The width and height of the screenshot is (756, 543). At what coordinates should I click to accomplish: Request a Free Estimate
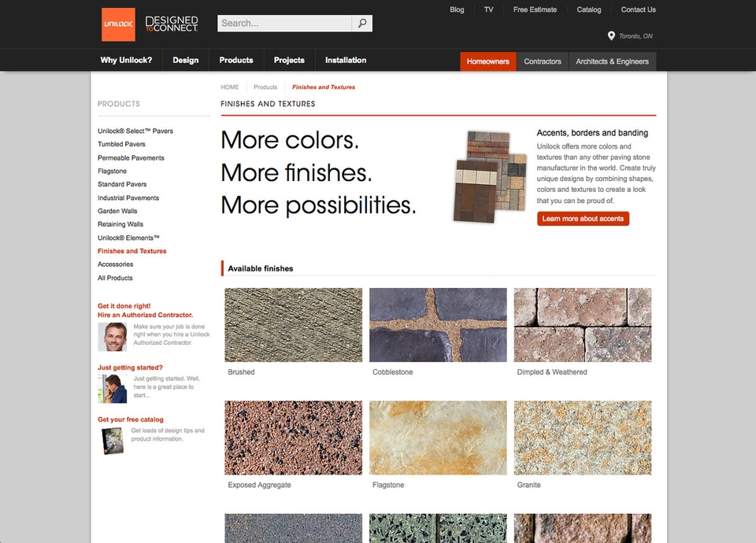(x=535, y=9)
